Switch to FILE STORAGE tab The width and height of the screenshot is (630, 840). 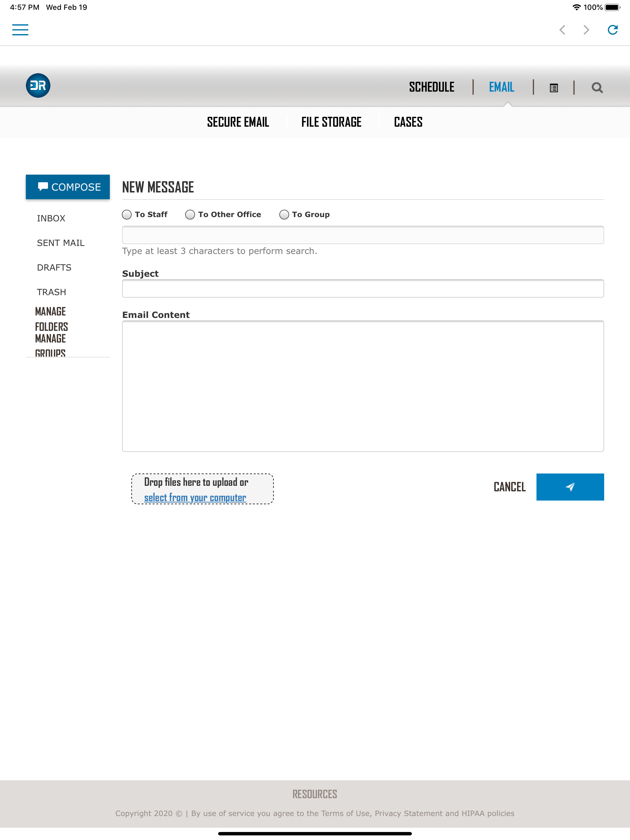click(x=331, y=122)
